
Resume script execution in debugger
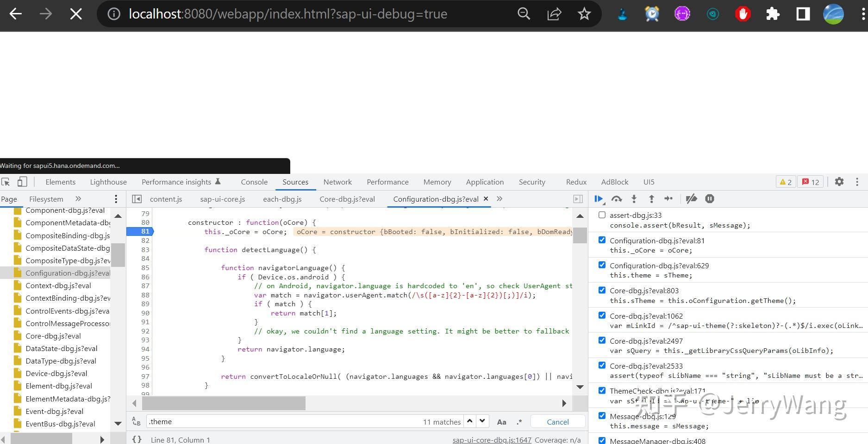click(599, 199)
